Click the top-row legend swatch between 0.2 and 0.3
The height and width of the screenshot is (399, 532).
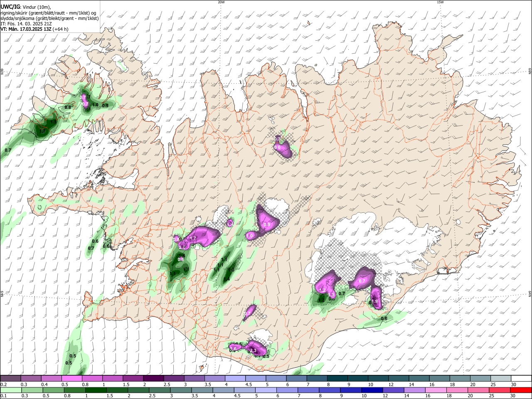tap(11, 379)
